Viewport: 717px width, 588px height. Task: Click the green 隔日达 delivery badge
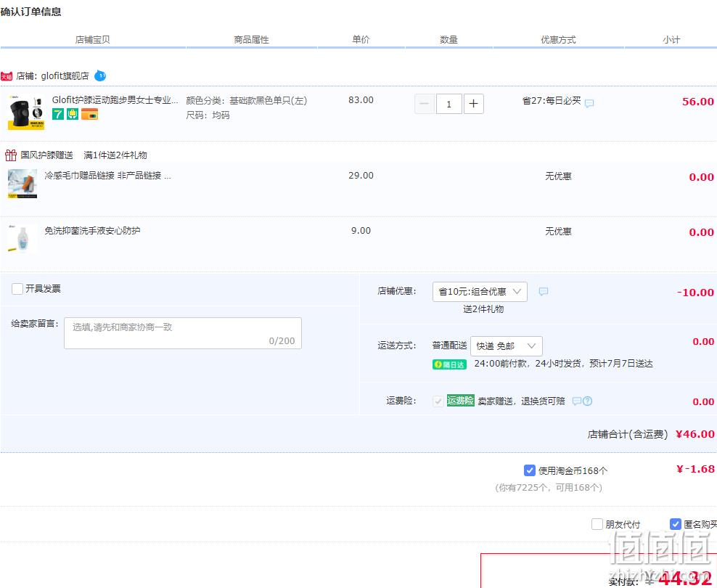tap(449, 364)
